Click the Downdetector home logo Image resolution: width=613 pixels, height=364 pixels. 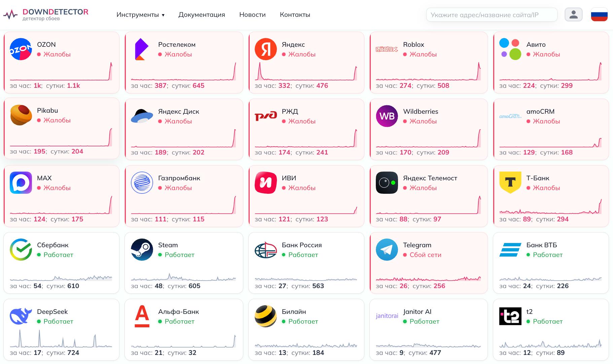coord(46,14)
